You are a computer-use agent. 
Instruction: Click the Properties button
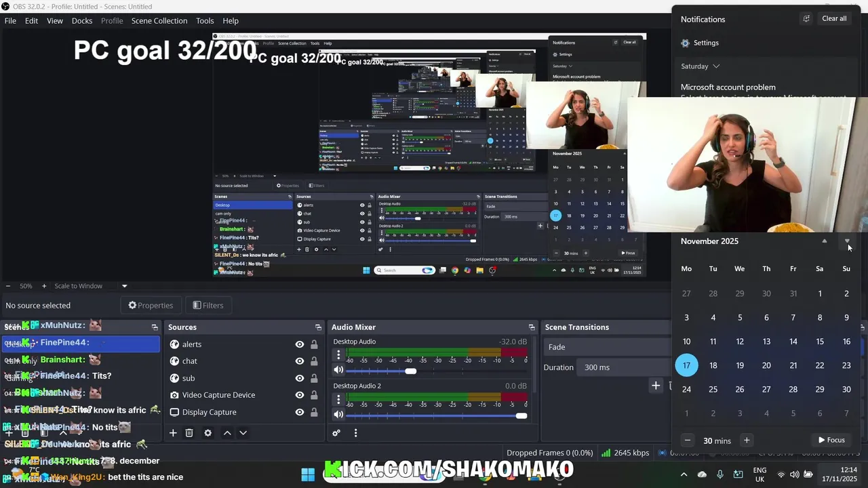click(150, 306)
